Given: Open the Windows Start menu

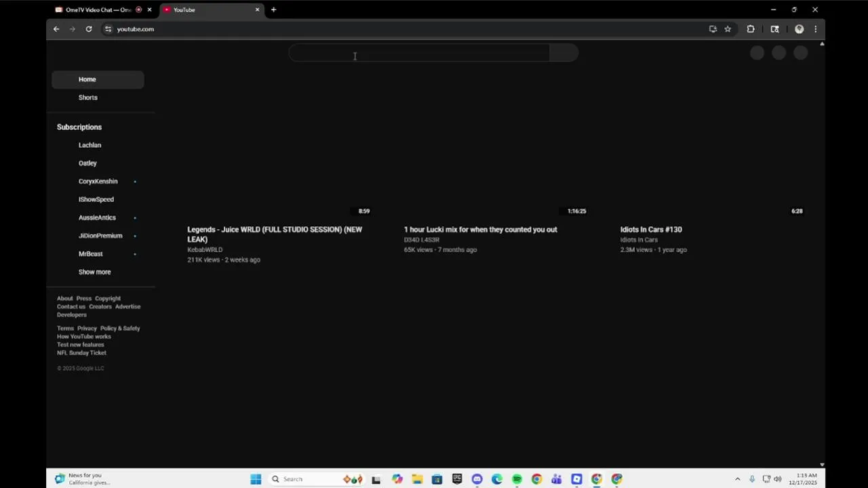Looking at the screenshot, I should click(x=256, y=479).
